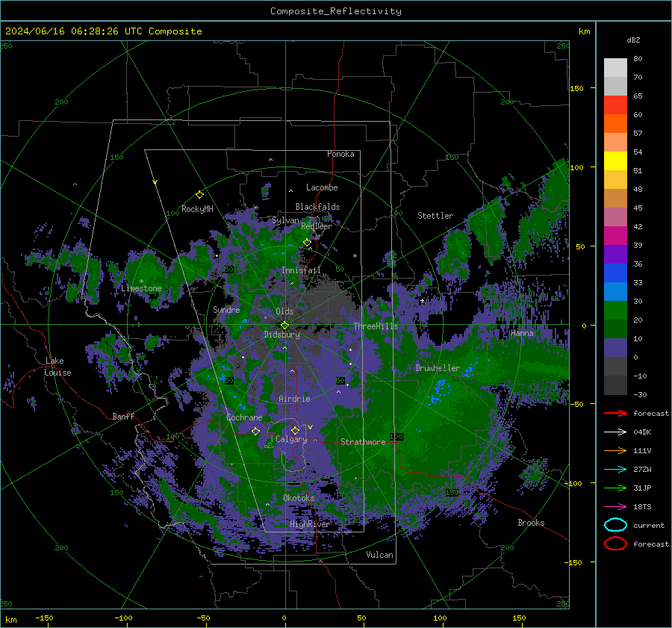
Task: Click the Olds town label
Action: [x=284, y=311]
